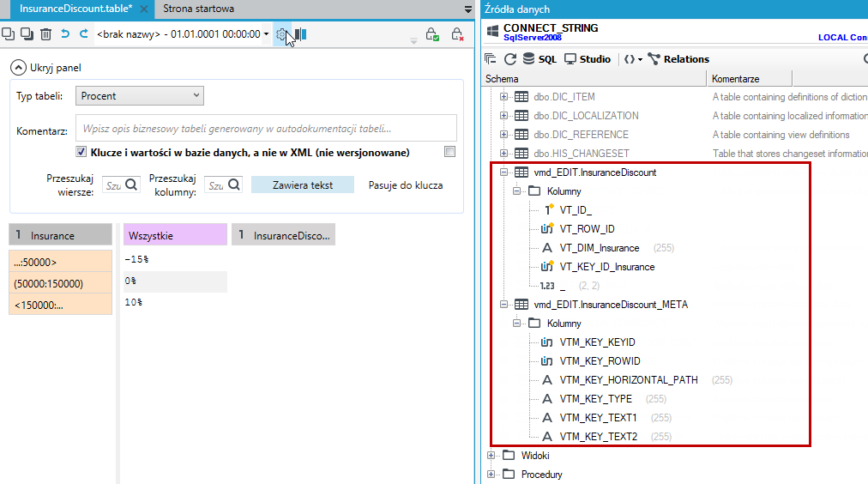Click the columns layout icon beside the gear
The width and height of the screenshot is (868, 484).
click(300, 34)
